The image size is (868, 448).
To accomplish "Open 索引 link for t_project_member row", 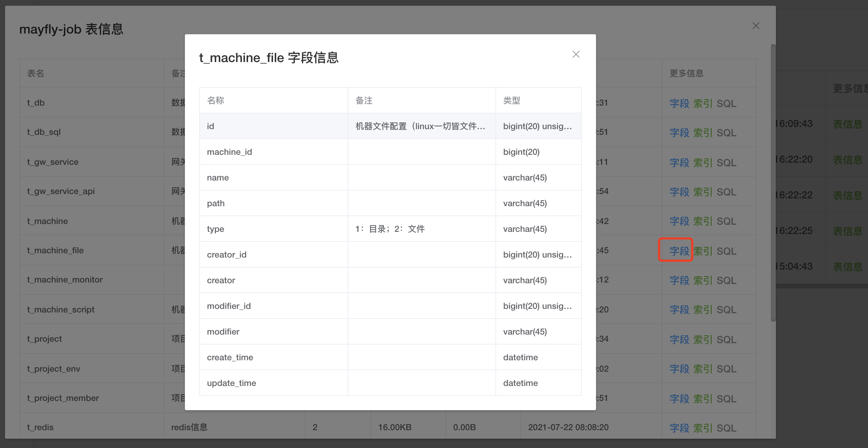I will (703, 399).
